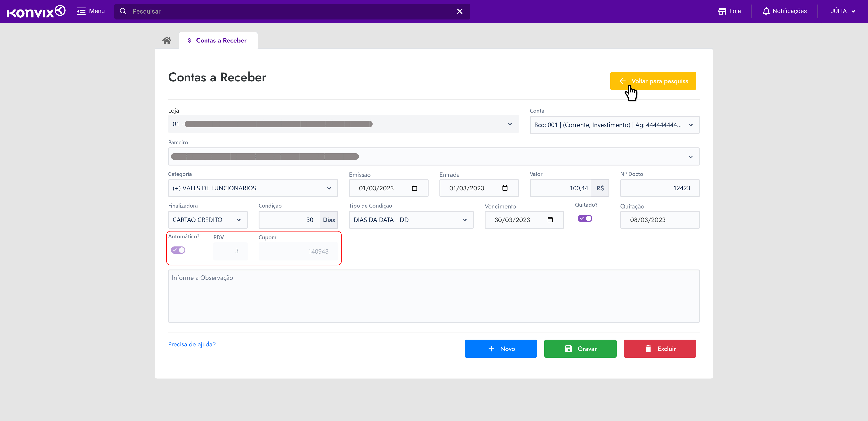The width and height of the screenshot is (868, 421).
Task: Click the home icon tab
Action: coord(166,40)
